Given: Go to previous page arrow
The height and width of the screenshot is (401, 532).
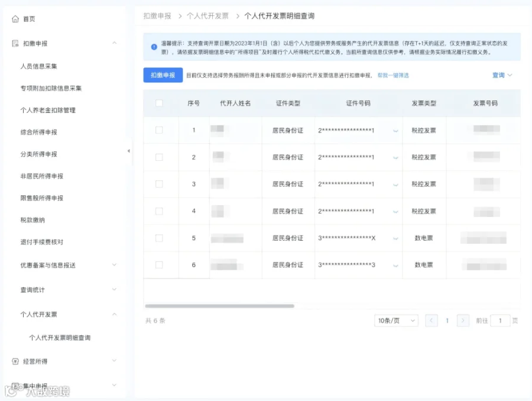Looking at the screenshot, I should pyautogui.click(x=432, y=321).
